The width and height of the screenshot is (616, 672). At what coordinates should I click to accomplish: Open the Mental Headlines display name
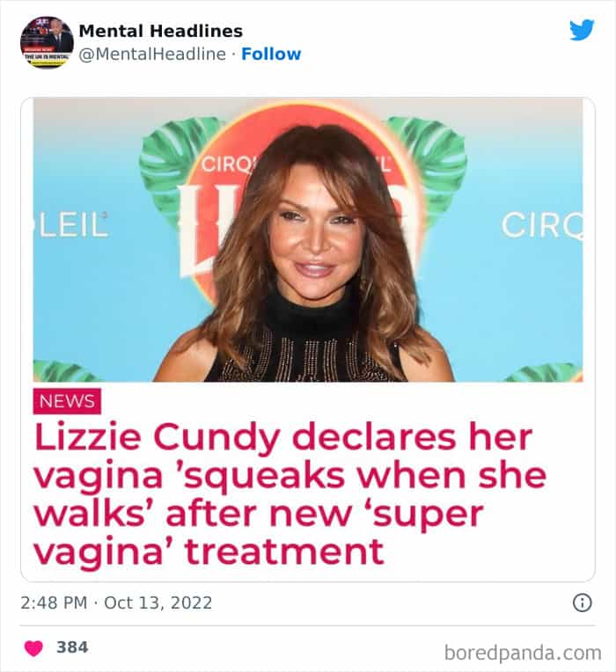(x=160, y=31)
